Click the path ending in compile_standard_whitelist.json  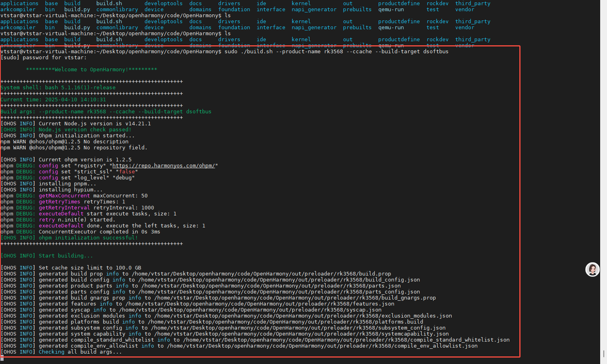click(346, 340)
